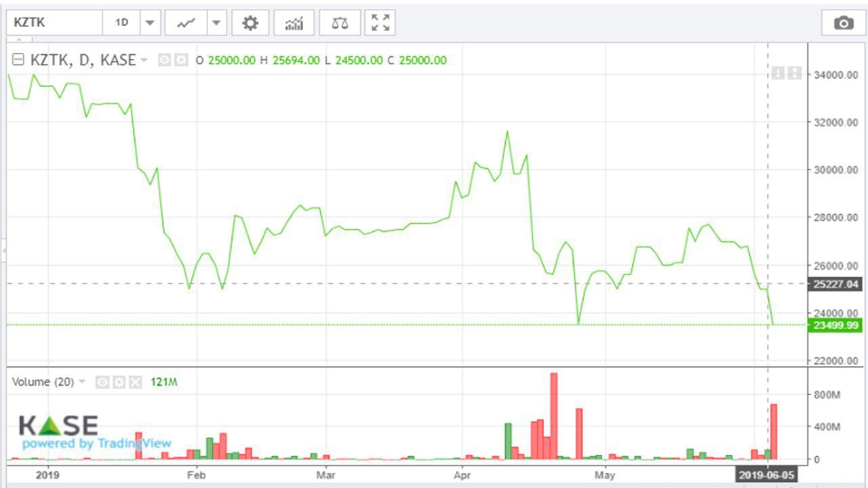Viewport: 868px width, 488px height.
Task: Click the high value 25694.00 in the legend
Action: click(x=296, y=60)
